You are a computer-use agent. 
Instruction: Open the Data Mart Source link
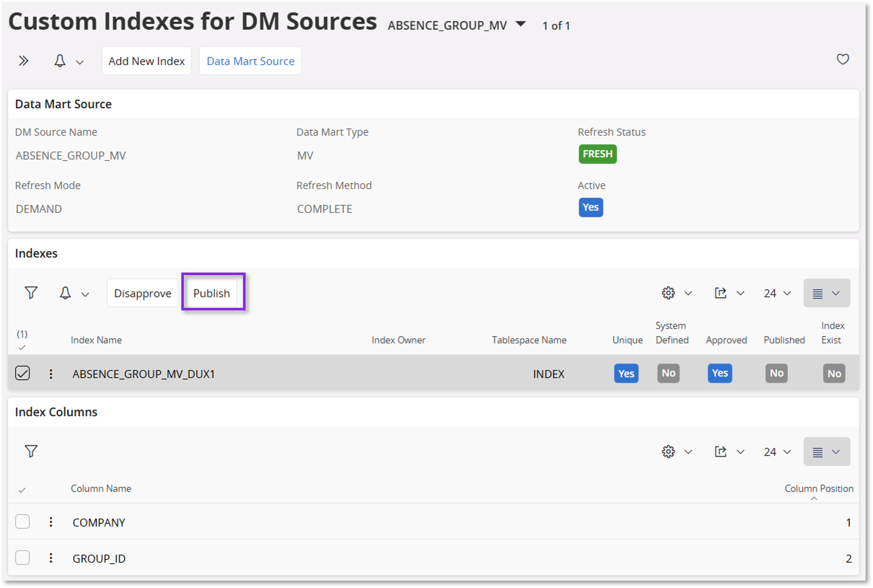click(250, 61)
